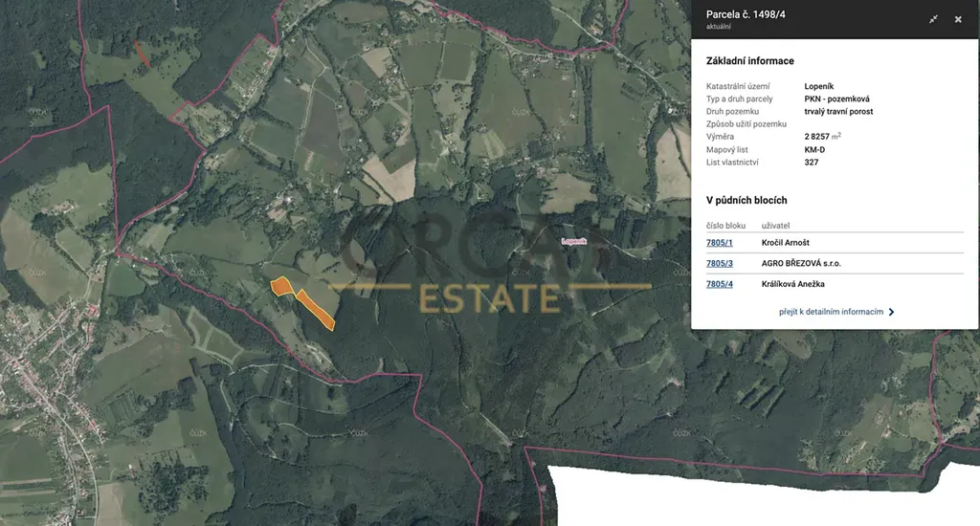Click the chevron arrow beside detailed information
Image resolution: width=980 pixels, height=526 pixels.
click(892, 312)
